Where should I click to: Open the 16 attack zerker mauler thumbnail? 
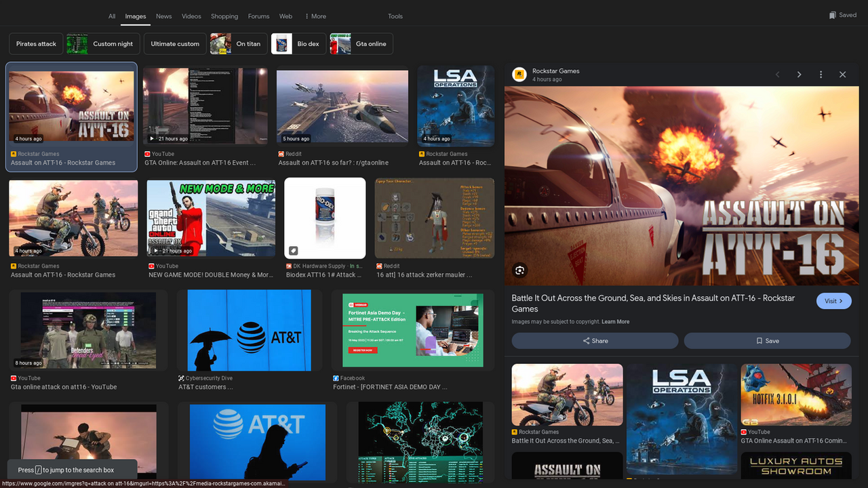tap(435, 218)
